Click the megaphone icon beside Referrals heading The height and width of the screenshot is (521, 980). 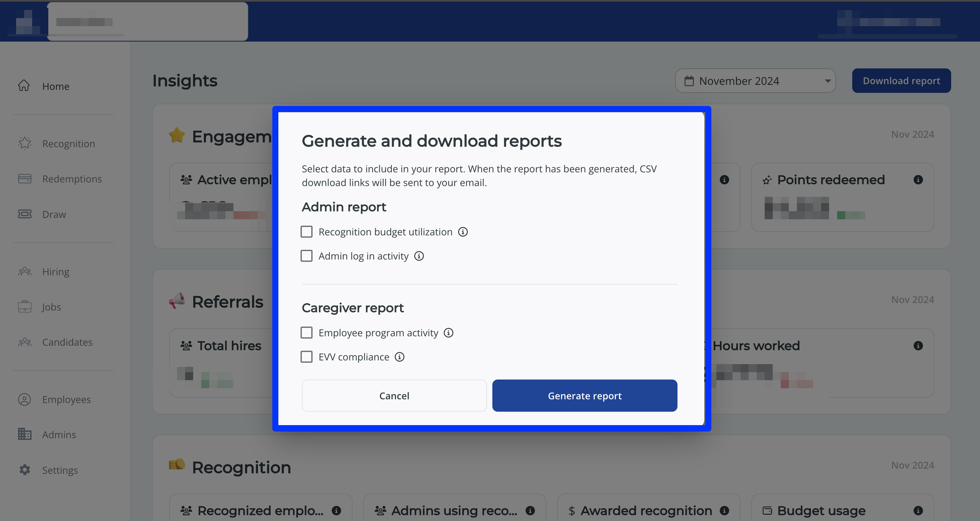[177, 301]
